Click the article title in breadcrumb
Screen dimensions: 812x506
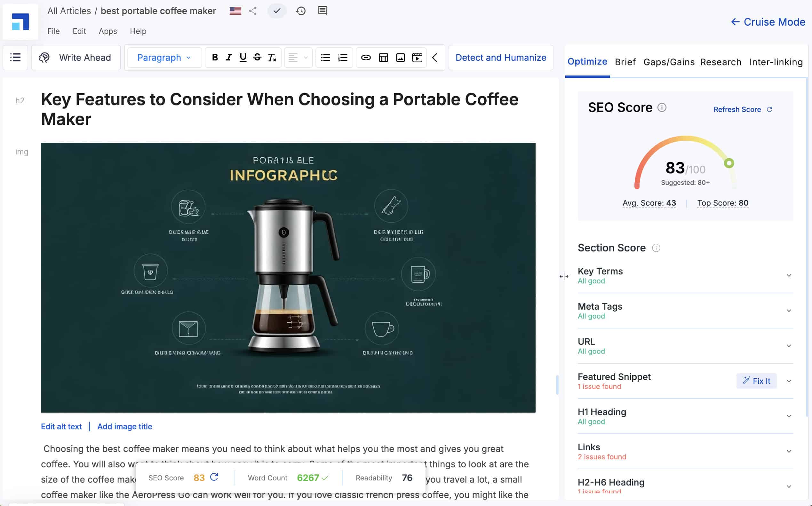point(158,11)
